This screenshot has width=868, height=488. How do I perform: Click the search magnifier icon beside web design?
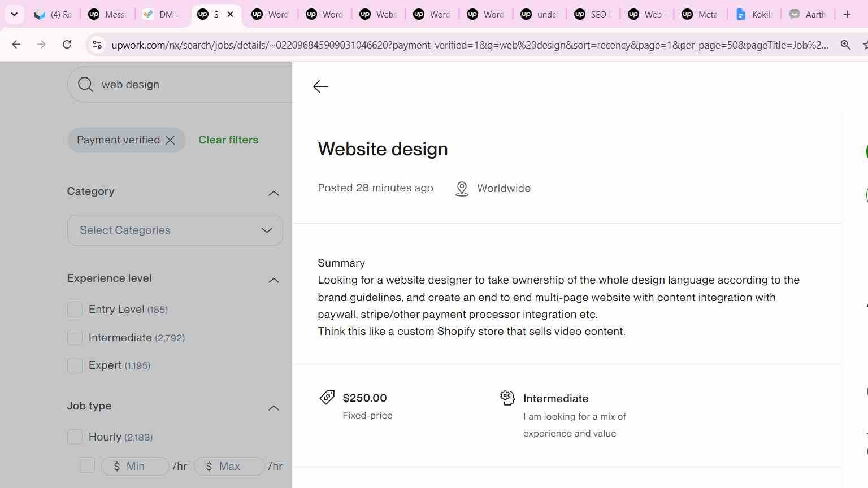coord(85,84)
